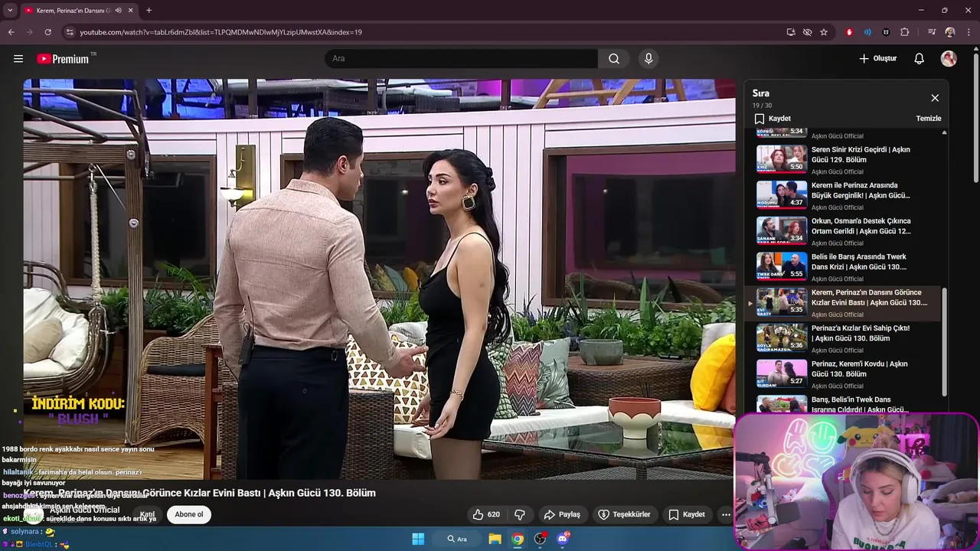Open a new browser tab
Screen dimensions: 980x551
tap(149, 11)
